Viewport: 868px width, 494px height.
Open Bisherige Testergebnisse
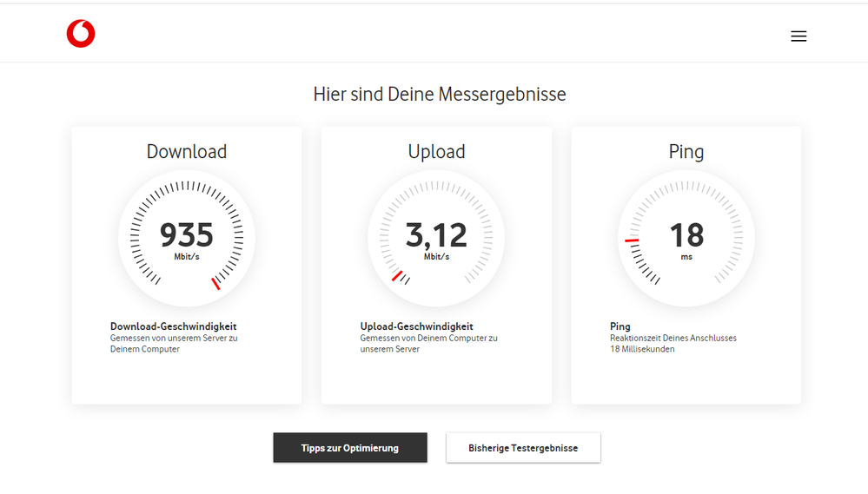[x=523, y=447]
